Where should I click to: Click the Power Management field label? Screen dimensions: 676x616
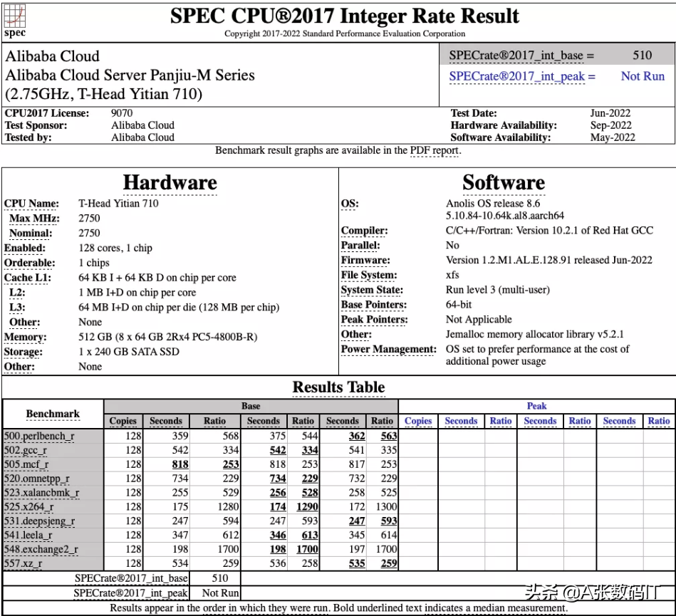389,349
